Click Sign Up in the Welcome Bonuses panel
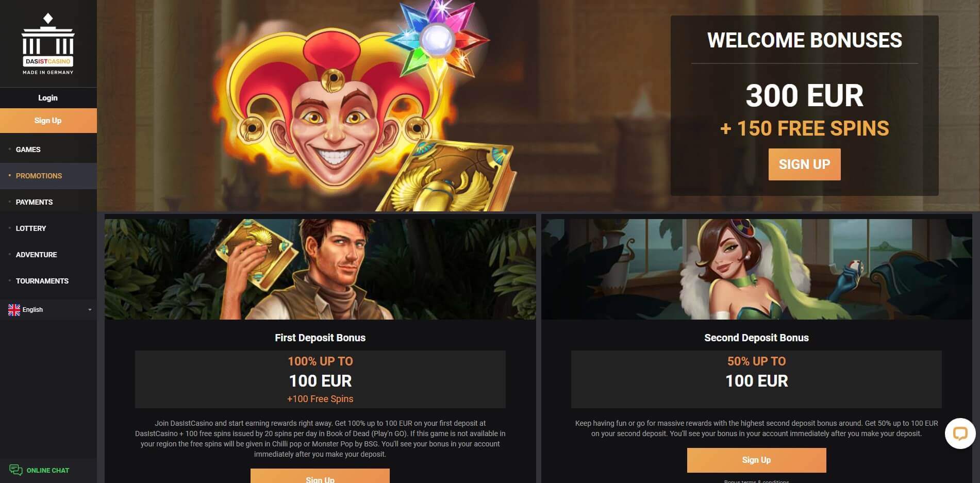 [804, 164]
